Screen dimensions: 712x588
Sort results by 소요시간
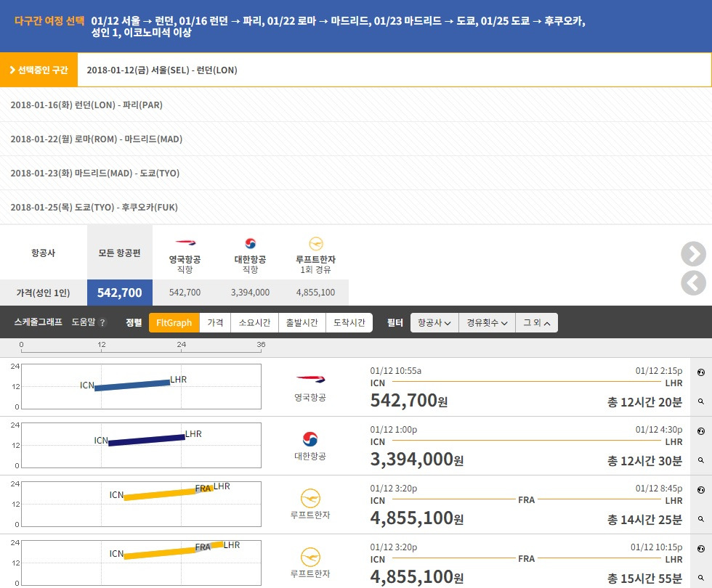tap(255, 322)
